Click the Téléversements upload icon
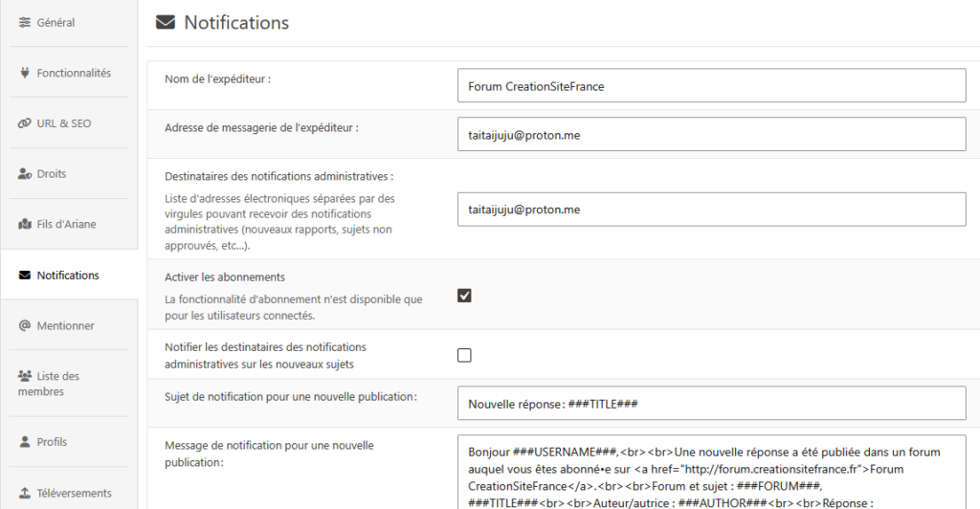The image size is (980, 509). pyautogui.click(x=24, y=493)
